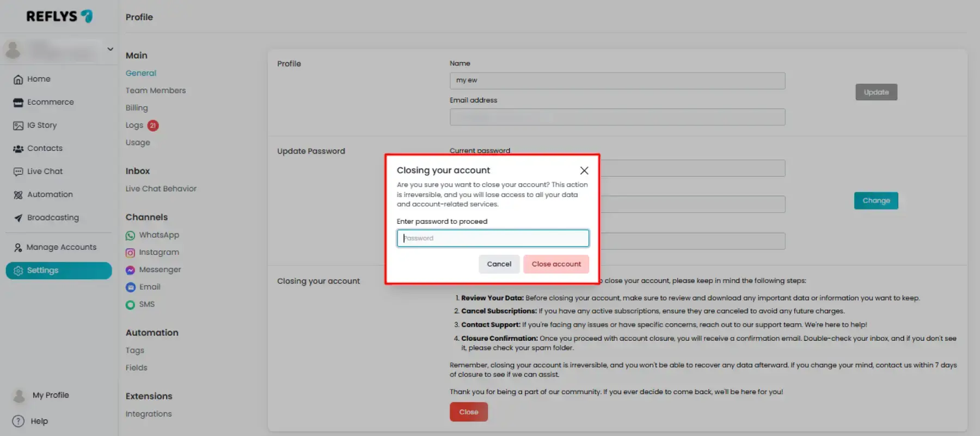Confirm with the Close account button

pyautogui.click(x=556, y=264)
